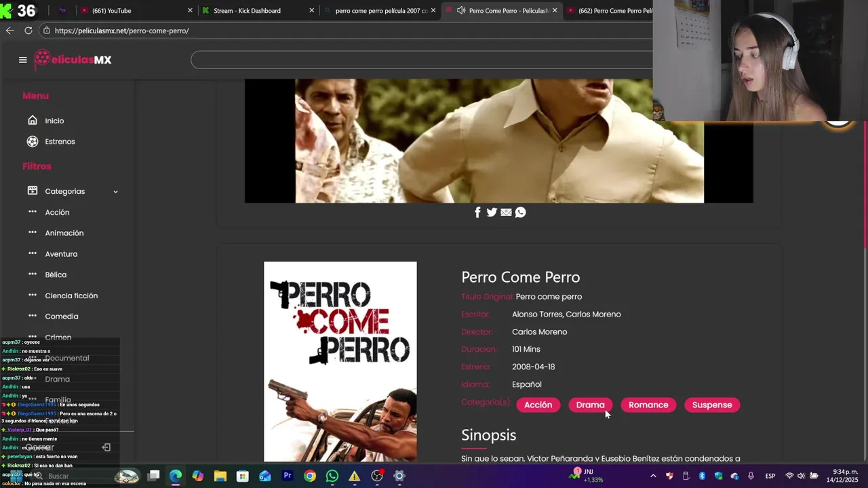Click the Suspense genre tag button

[712, 405]
